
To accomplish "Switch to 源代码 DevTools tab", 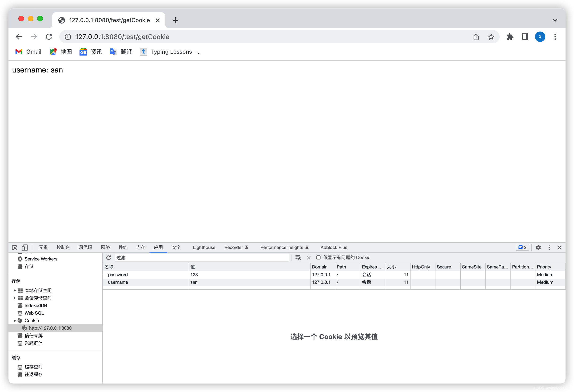I will coord(85,248).
